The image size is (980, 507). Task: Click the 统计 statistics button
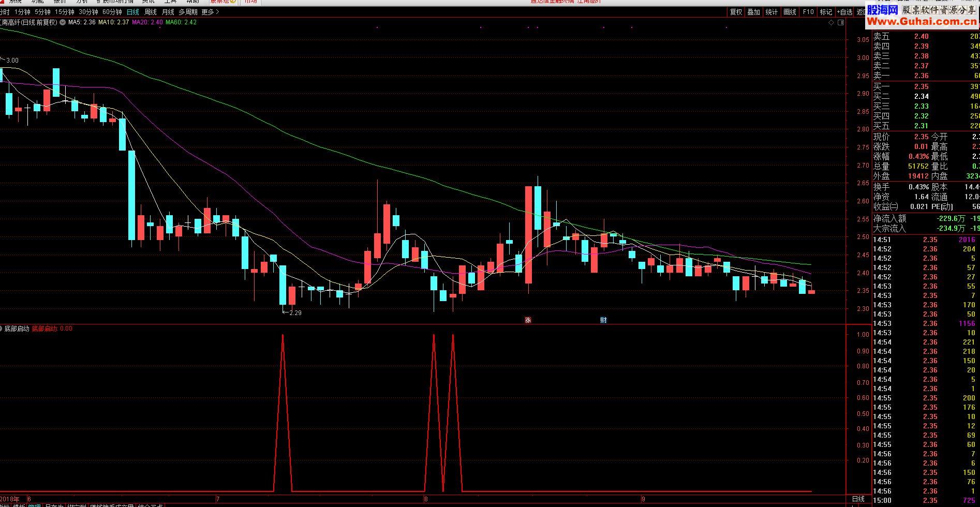coord(771,12)
